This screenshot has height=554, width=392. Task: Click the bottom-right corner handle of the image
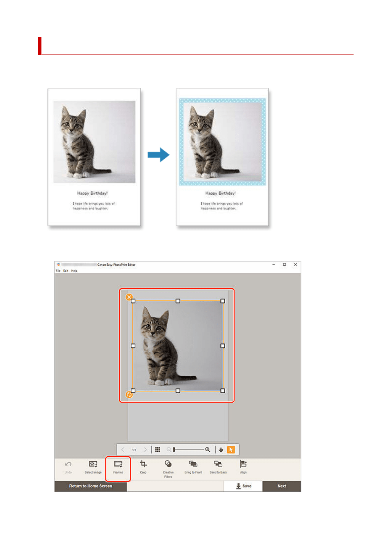point(223,391)
